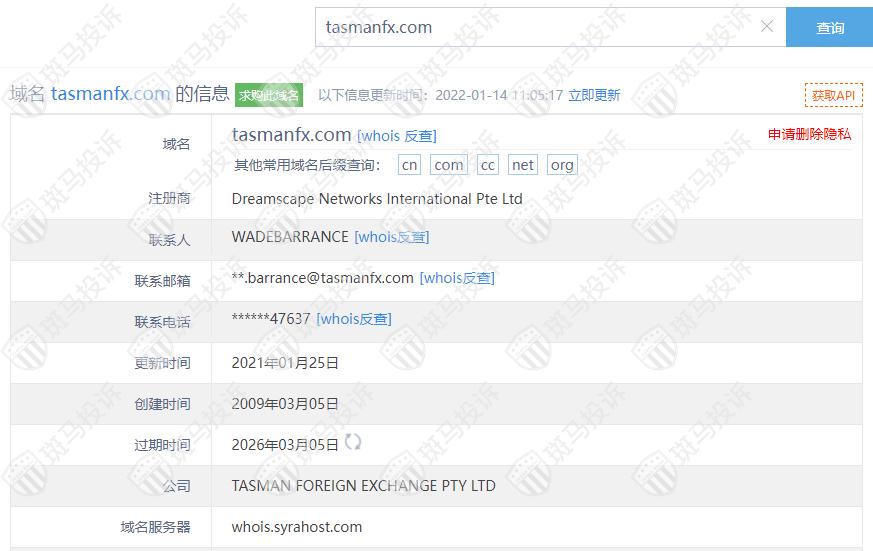The image size is (873, 551).
Task: Open the whois反查 link next to WADEBARRANCE
Action: pyautogui.click(x=392, y=237)
